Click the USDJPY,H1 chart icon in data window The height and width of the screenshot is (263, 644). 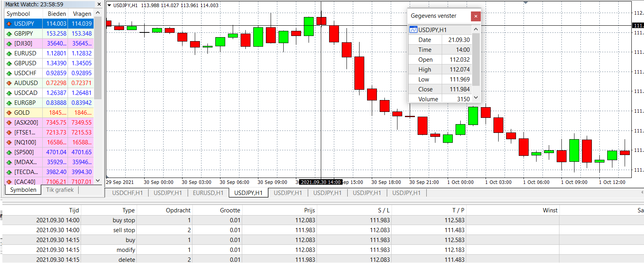(x=413, y=30)
